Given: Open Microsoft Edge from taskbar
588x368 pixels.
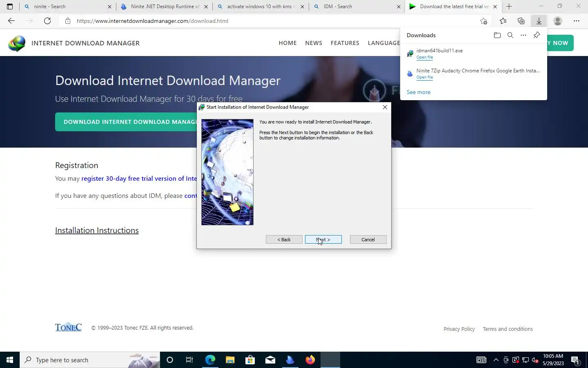Looking at the screenshot, I should tap(210, 360).
